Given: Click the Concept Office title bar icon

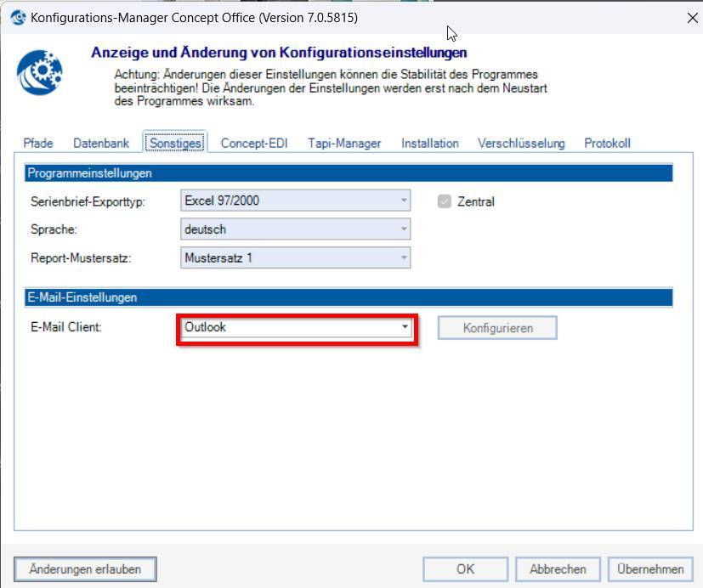Looking at the screenshot, I should point(18,18).
